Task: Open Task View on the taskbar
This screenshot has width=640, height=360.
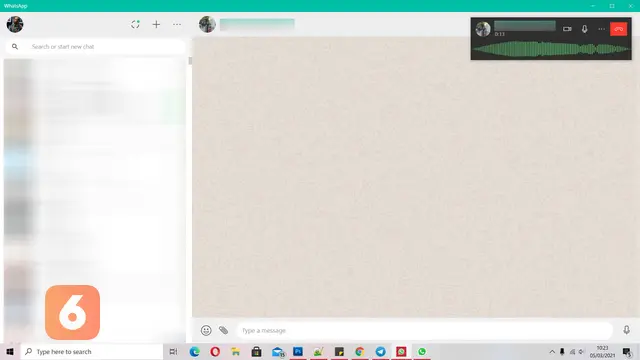Action: coord(173,351)
